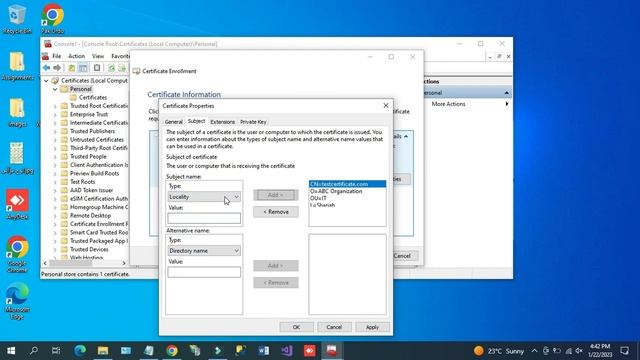This screenshot has height=360, width=640.
Task: Open the Alternative name Type dropdown (Directory name)
Action: [204, 251]
